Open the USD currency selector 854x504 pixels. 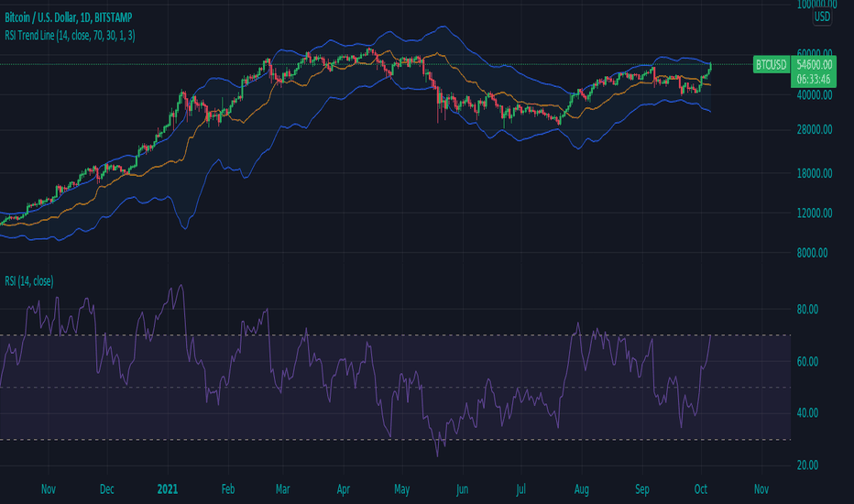point(822,16)
